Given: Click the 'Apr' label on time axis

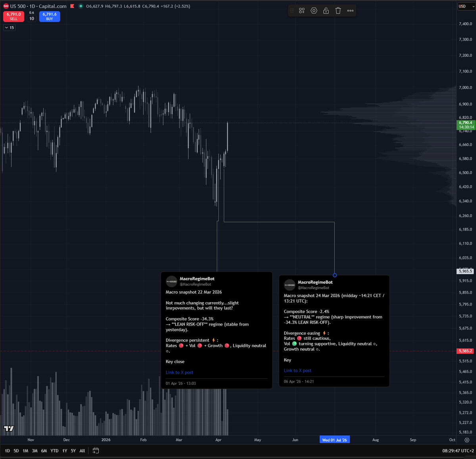Looking at the screenshot, I should click(218, 440).
